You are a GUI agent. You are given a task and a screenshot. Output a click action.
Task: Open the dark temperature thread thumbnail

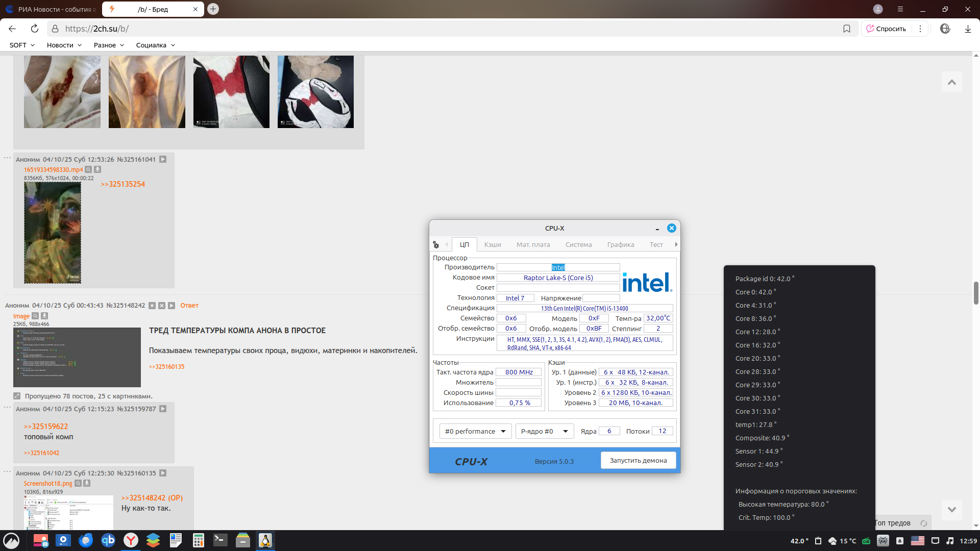point(77,357)
